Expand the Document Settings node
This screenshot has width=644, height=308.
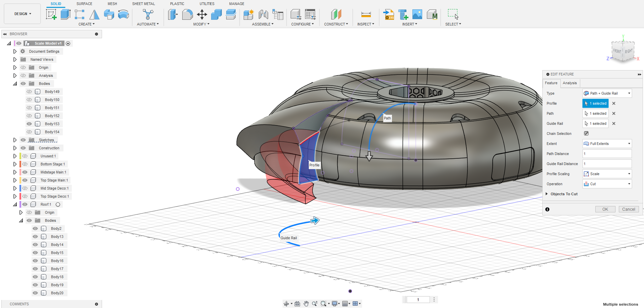15,51
